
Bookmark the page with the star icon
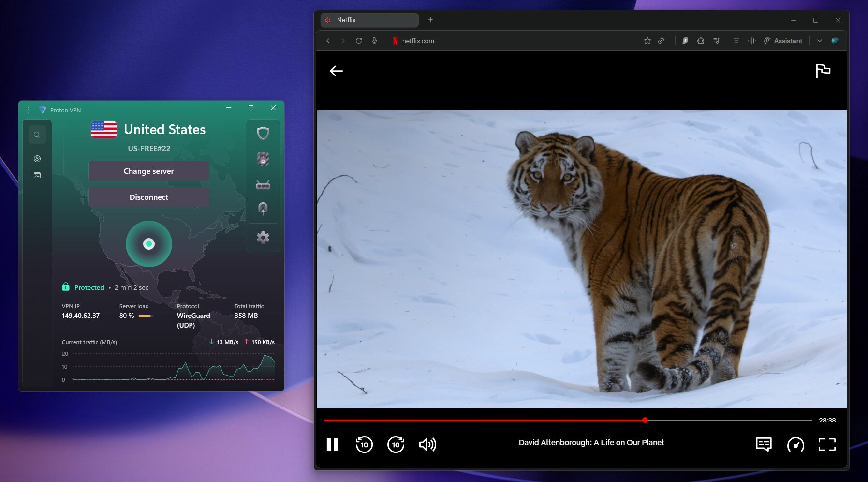click(x=647, y=41)
